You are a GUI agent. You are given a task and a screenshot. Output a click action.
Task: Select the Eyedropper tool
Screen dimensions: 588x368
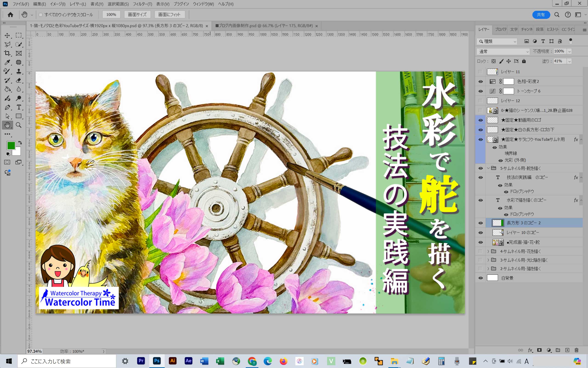coord(7,62)
